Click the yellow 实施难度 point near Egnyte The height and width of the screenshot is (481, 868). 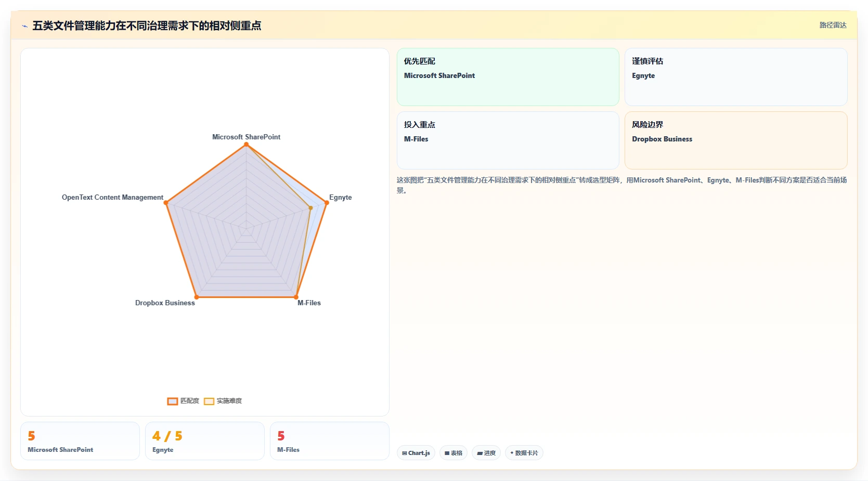[x=310, y=208]
